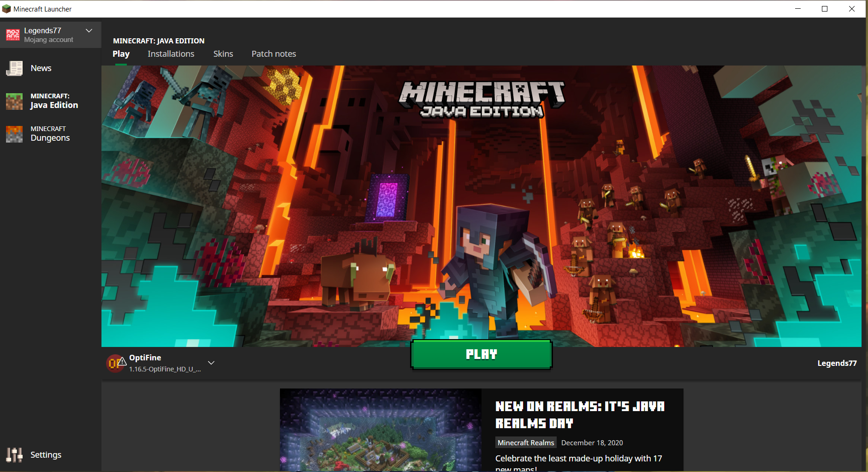Click the Legends77 username beside the PLAY button
This screenshot has width=868, height=472.
(837, 363)
